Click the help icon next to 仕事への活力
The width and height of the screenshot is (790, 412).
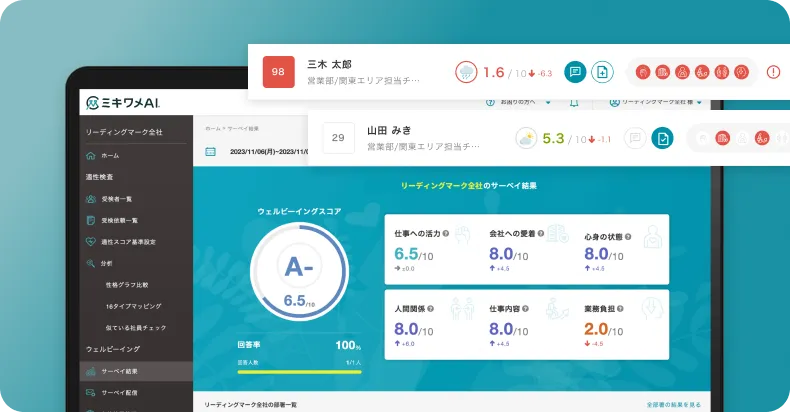[x=445, y=234]
